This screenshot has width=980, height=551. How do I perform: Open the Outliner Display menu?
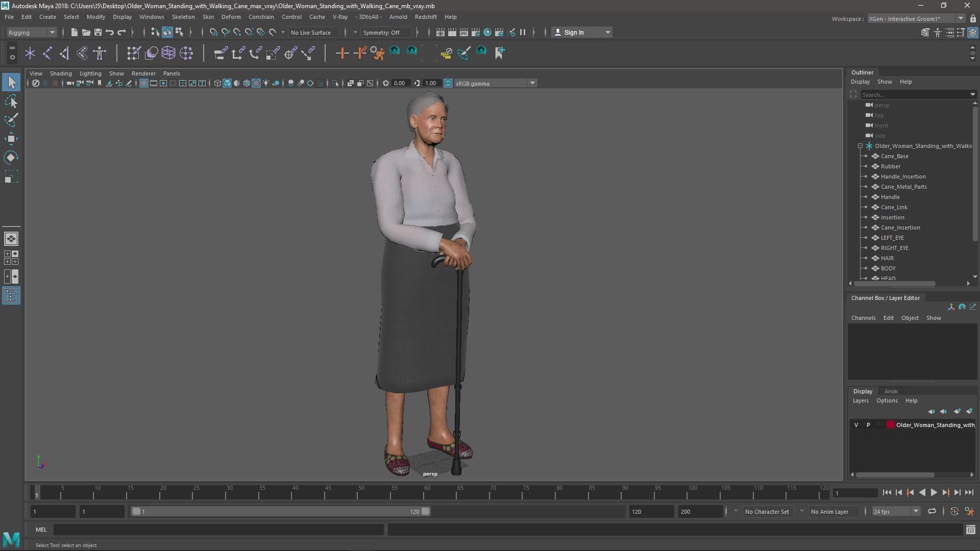pos(860,82)
